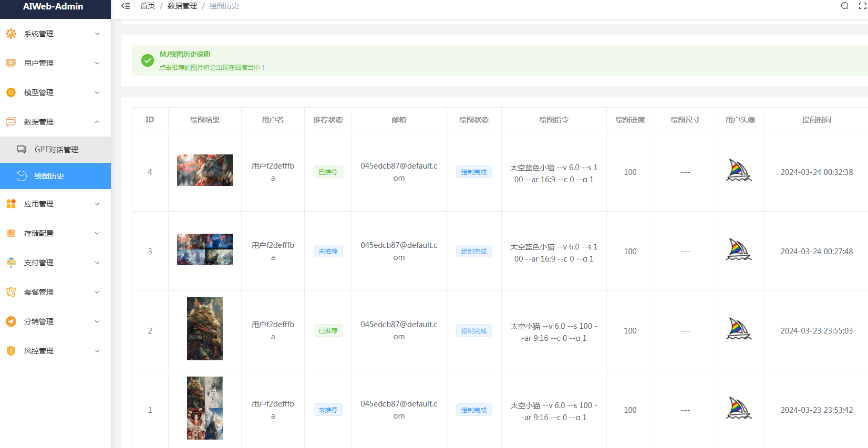Click 绘制完成 status tag for ID 1
This screenshot has height=448, width=868.
pyautogui.click(x=474, y=410)
